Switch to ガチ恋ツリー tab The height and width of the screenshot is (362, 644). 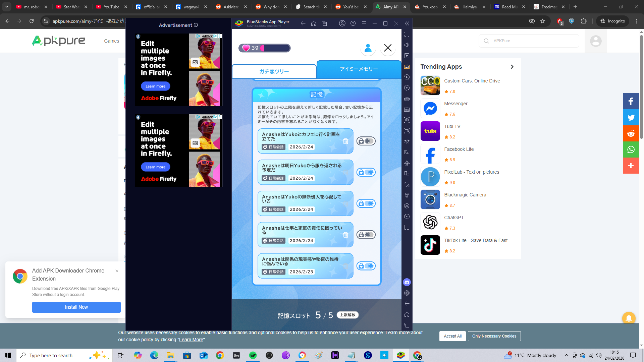click(274, 71)
